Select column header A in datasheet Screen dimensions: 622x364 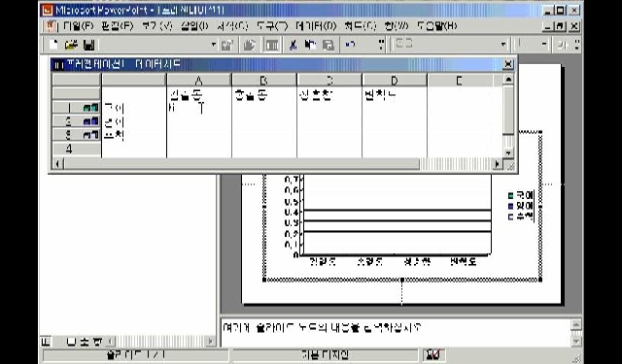(x=199, y=81)
